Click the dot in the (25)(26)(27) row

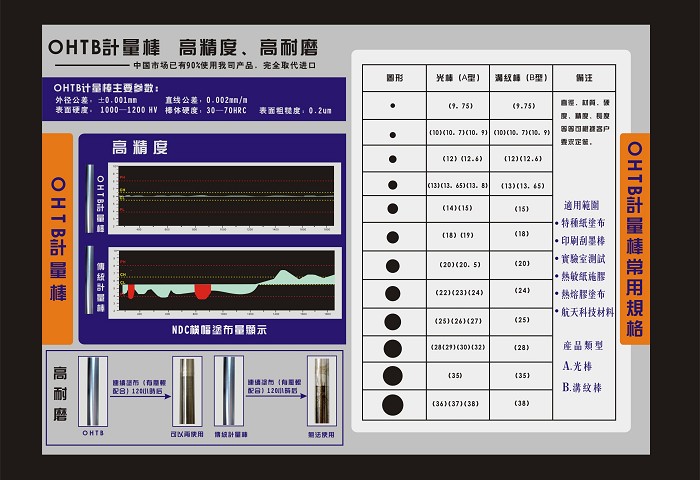point(393,321)
